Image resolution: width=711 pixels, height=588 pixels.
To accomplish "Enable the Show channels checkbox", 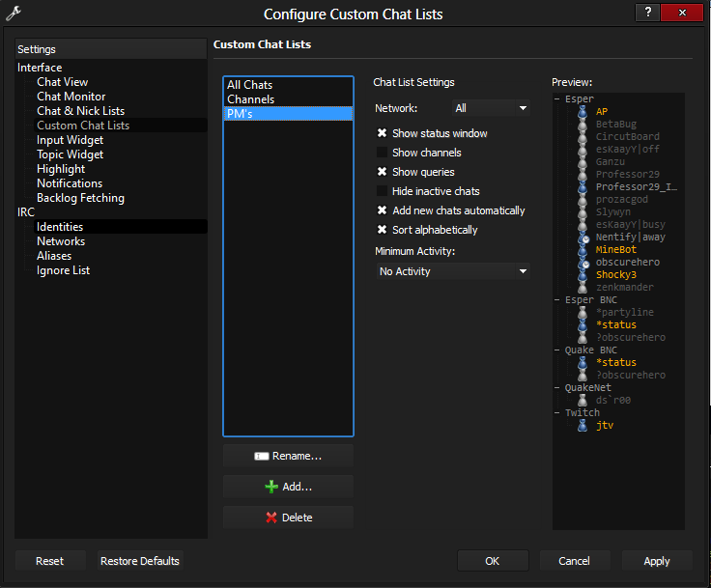I will pyautogui.click(x=383, y=153).
